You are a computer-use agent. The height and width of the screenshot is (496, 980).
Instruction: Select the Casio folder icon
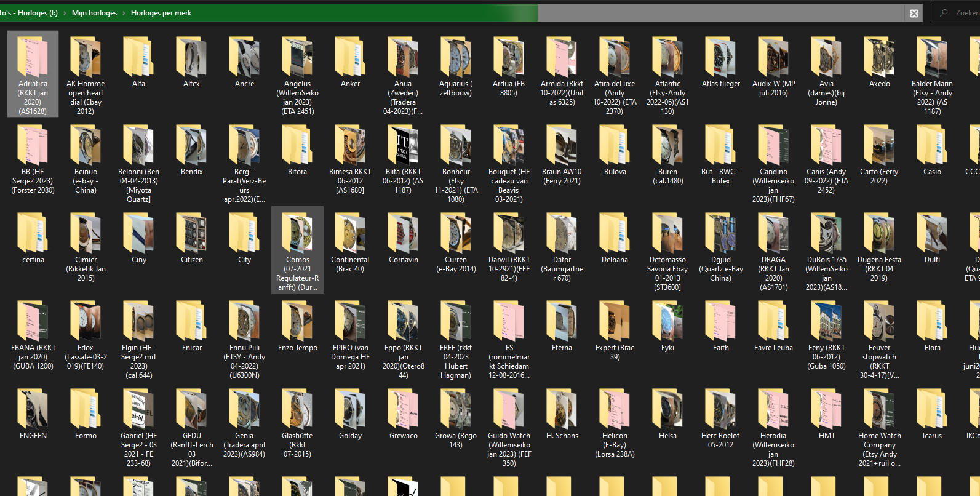point(932,145)
